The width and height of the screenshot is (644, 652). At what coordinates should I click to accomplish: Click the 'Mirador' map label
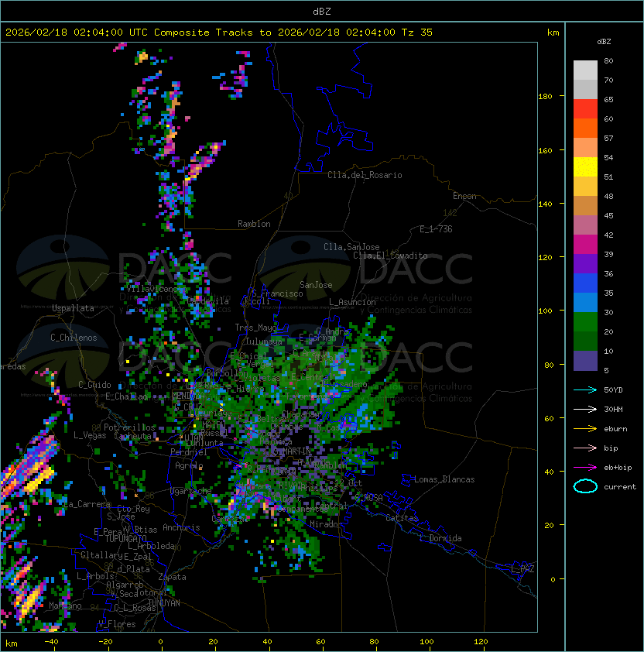(x=326, y=524)
